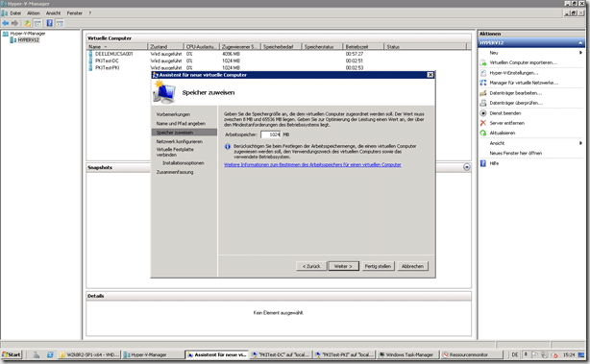Select the Vorbemerkungen wizard step
The height and width of the screenshot is (364, 590).
point(173,114)
